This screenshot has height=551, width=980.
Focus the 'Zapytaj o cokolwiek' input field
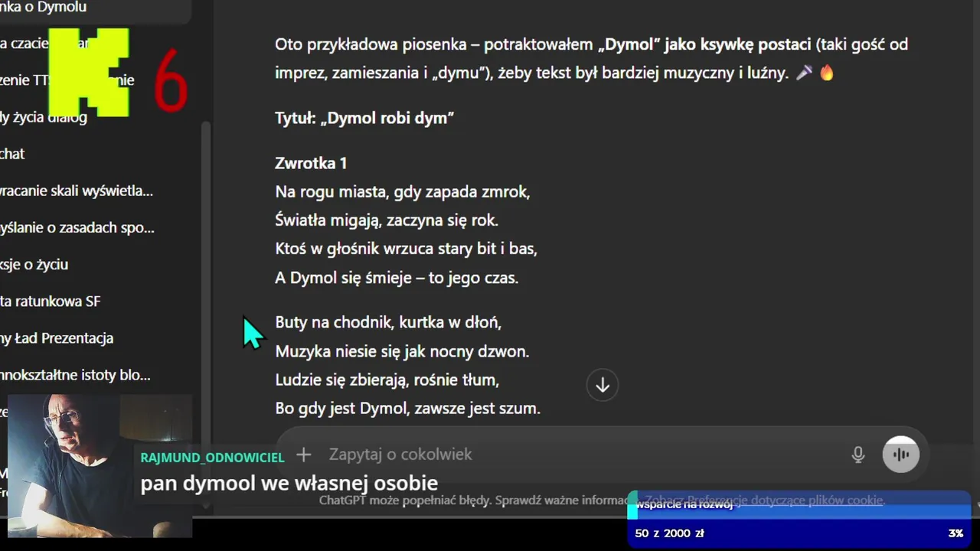pos(582,455)
